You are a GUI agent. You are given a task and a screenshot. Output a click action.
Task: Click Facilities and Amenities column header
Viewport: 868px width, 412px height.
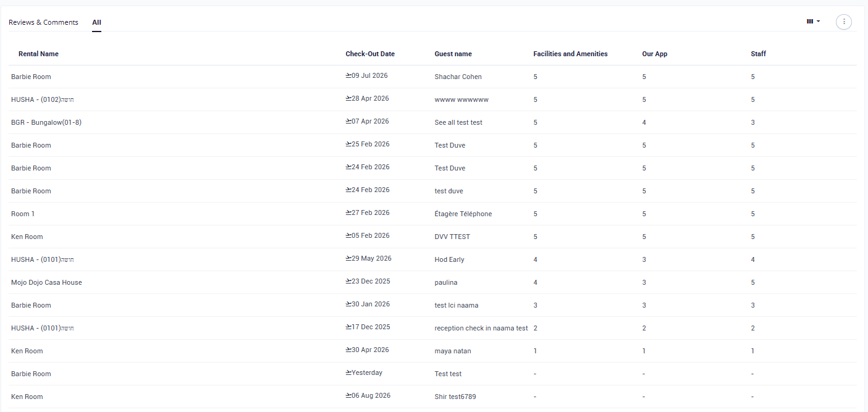570,54
